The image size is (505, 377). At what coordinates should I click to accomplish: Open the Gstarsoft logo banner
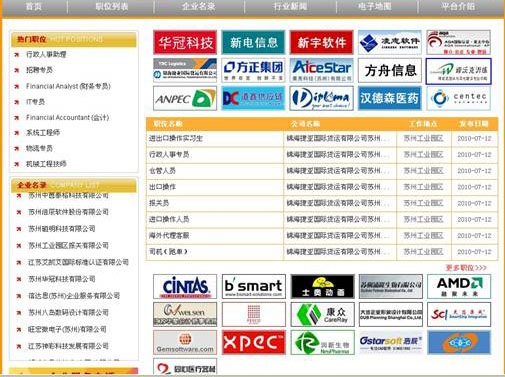tap(391, 342)
